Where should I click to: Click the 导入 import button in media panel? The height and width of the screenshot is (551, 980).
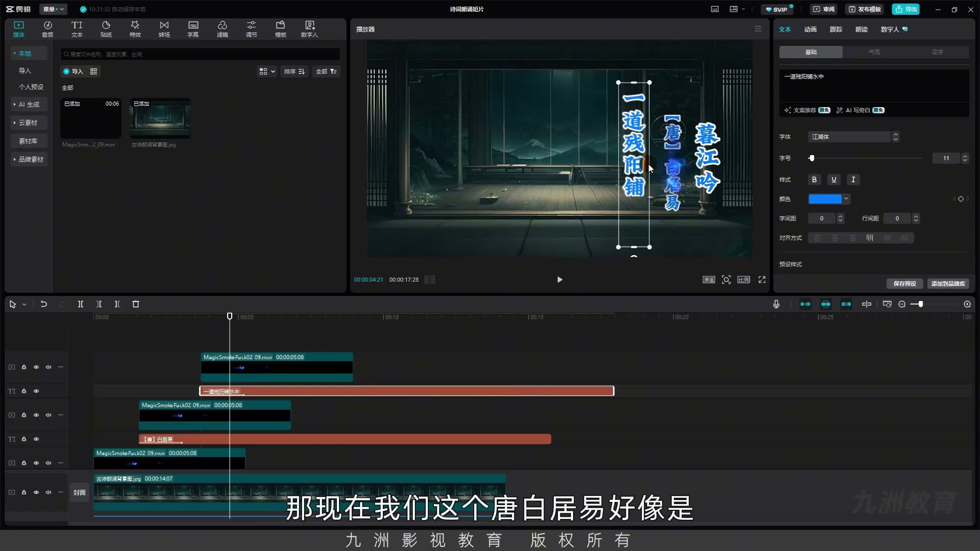[x=73, y=71]
